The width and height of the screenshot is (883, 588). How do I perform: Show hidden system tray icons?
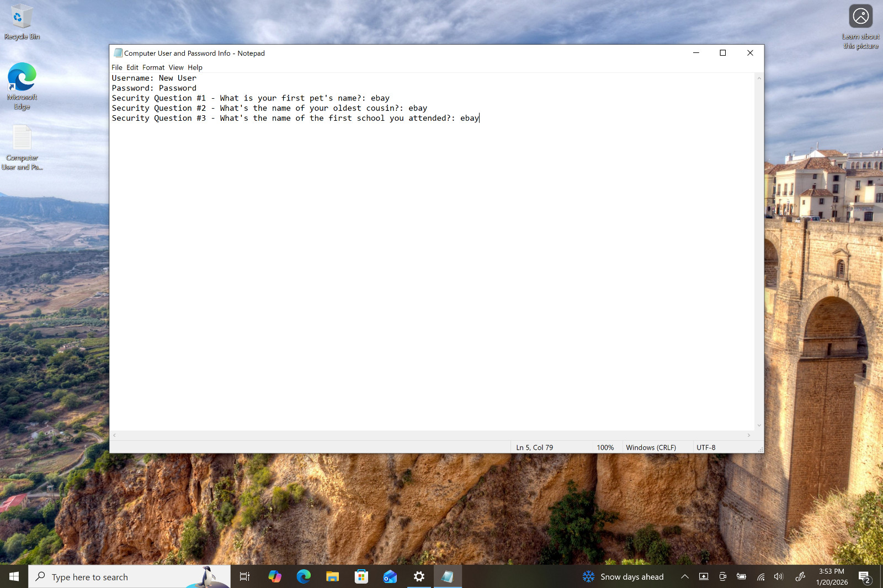click(x=685, y=576)
